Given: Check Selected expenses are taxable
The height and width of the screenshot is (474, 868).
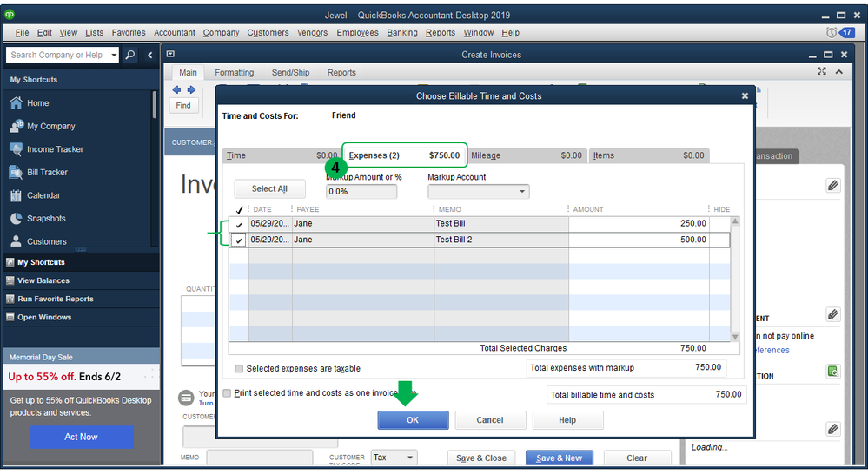Looking at the screenshot, I should [x=239, y=368].
